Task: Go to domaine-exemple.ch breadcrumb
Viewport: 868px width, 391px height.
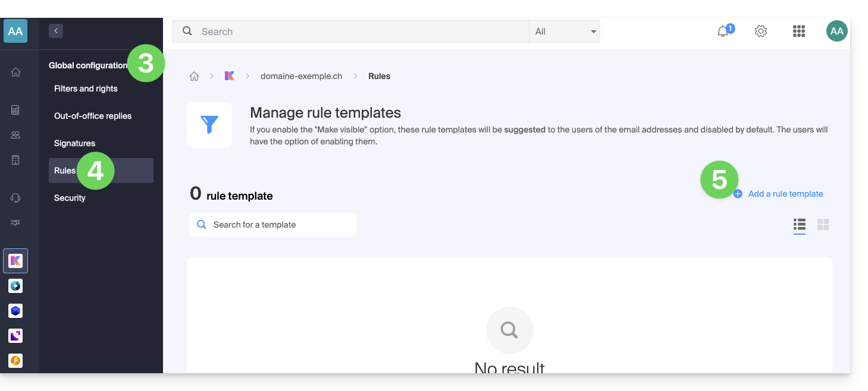Action: pyautogui.click(x=301, y=76)
